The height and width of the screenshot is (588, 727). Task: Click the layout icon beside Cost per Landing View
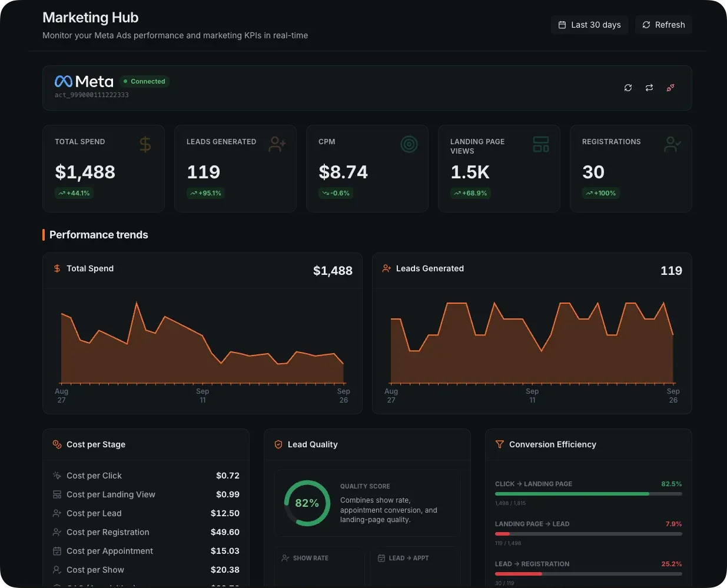coord(57,494)
